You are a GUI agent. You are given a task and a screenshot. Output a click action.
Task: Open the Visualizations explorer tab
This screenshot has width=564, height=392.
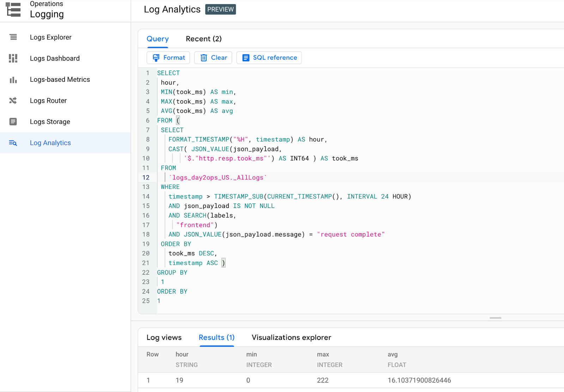coord(292,337)
